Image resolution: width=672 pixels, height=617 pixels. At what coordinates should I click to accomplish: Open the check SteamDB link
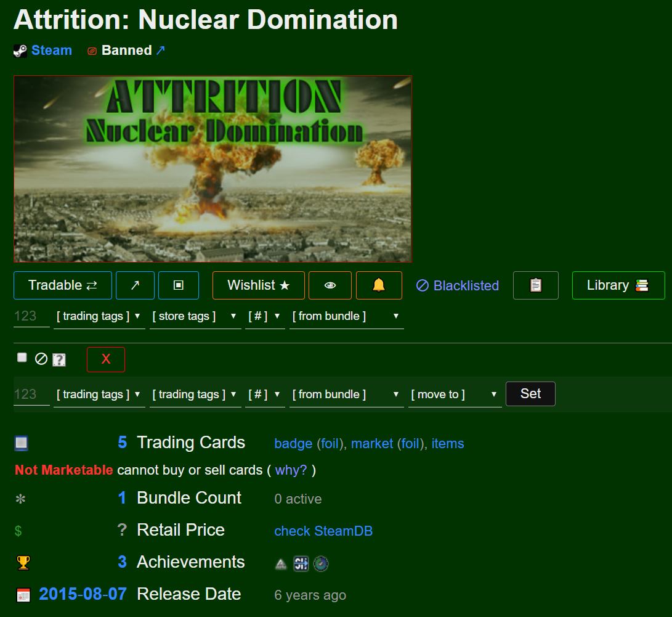tap(323, 531)
